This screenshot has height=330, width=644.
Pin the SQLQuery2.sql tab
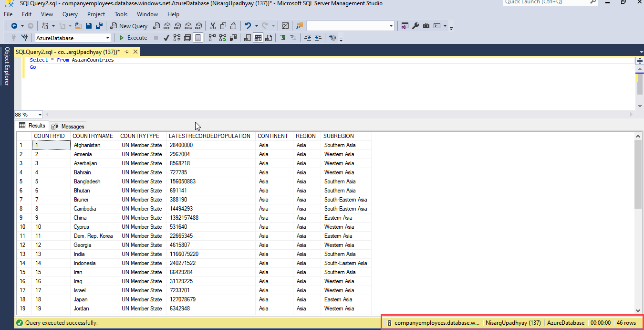[x=127, y=52]
